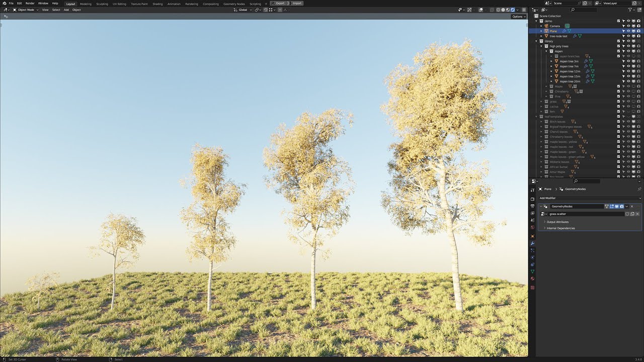Toggle modifier on cage filter icon
644x362 pixels.
(607, 206)
